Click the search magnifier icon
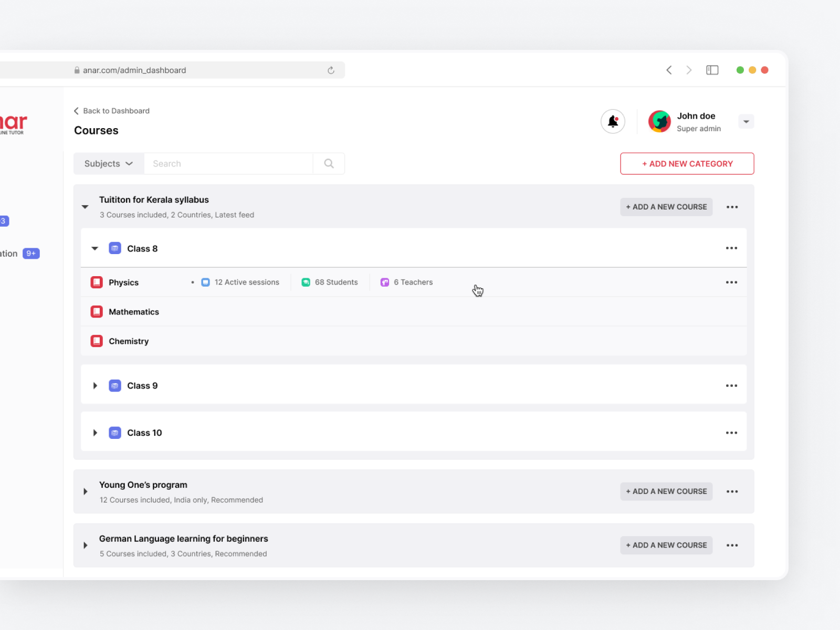Screen dimensions: 840x630 click(329, 163)
